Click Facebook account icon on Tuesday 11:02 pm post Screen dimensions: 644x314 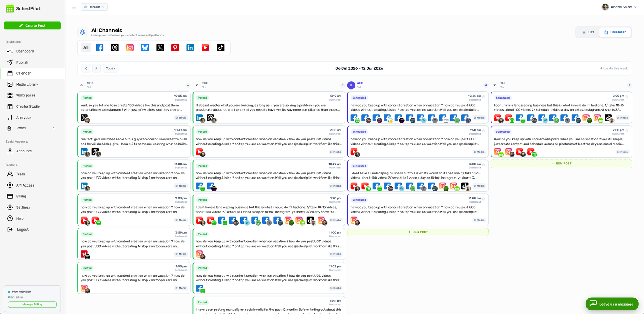(200, 288)
